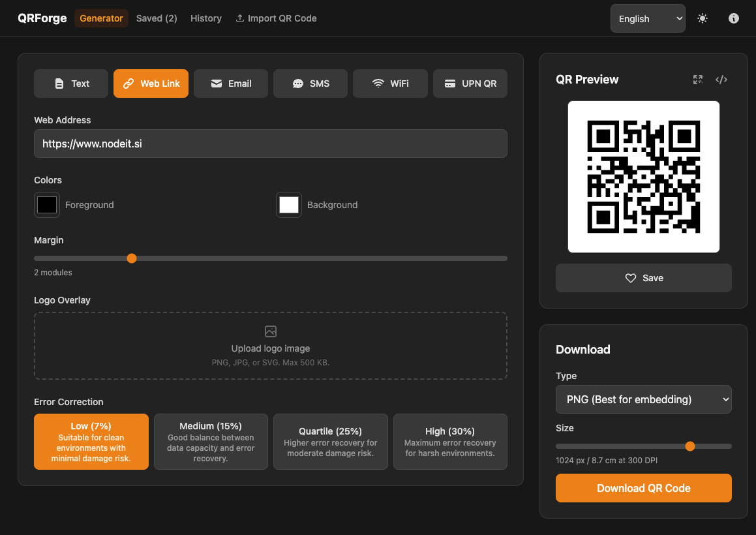Open the English language dropdown
756x535 pixels.
648,18
